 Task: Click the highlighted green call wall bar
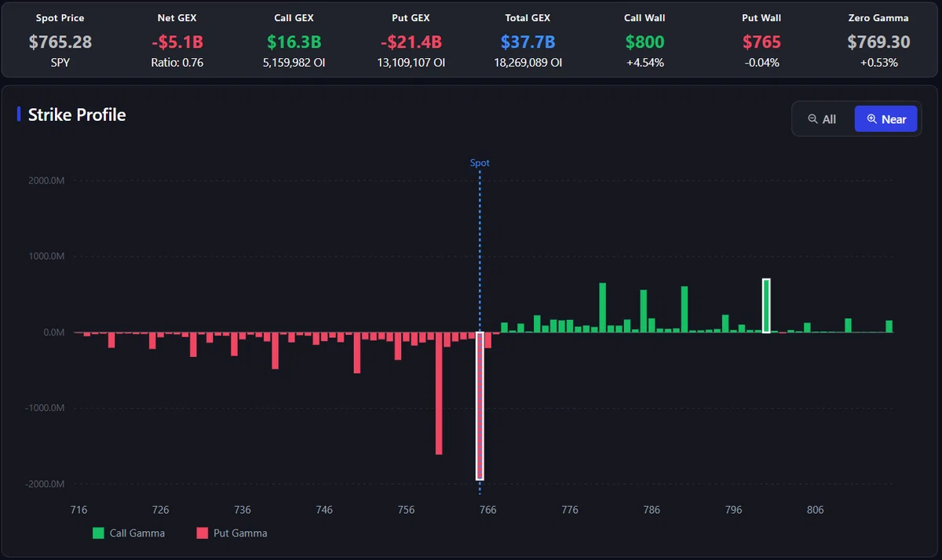pos(766,306)
